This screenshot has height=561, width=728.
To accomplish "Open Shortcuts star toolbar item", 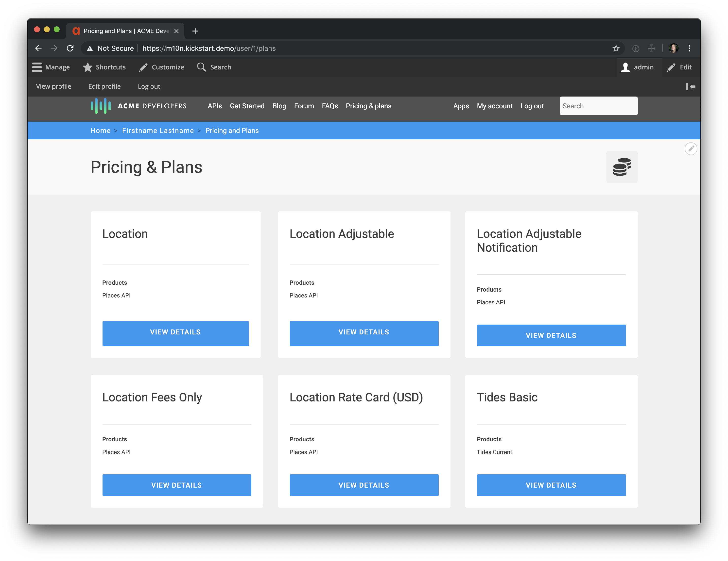I will coord(104,67).
